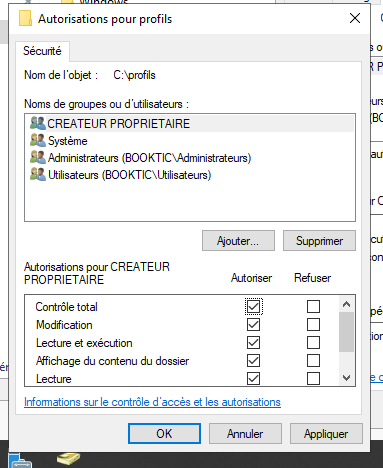The width and height of the screenshot is (383, 468).
Task: Click the folder icon in title bar
Action: click(x=25, y=19)
